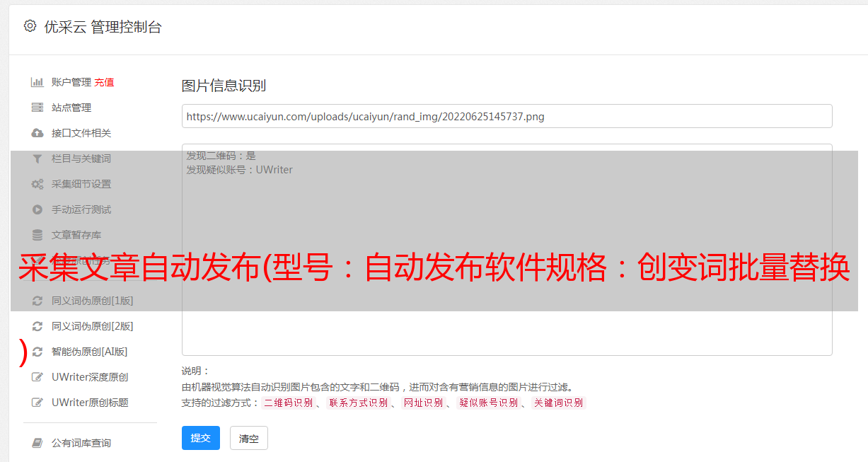
Task: Click the 网址识别 filter tag
Action: [423, 403]
